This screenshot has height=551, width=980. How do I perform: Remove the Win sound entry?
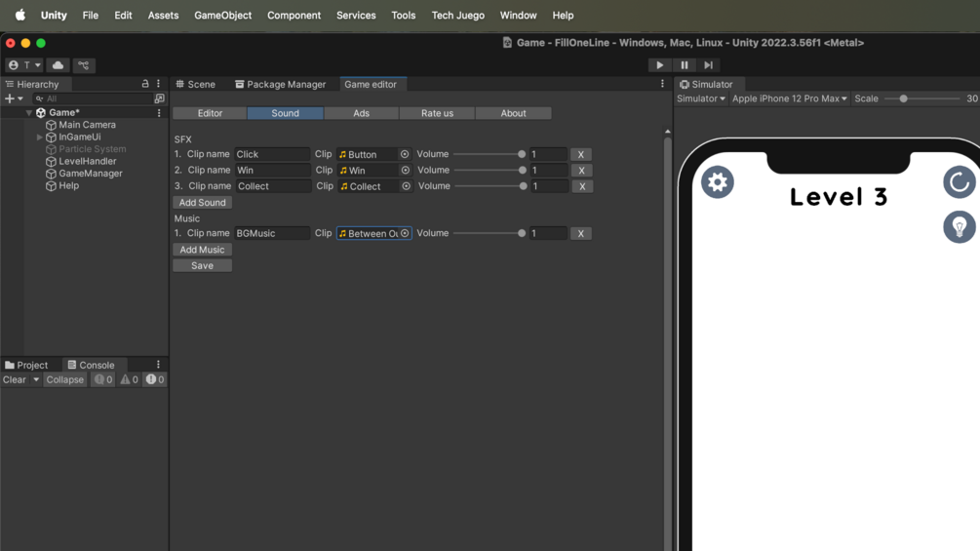tap(581, 170)
